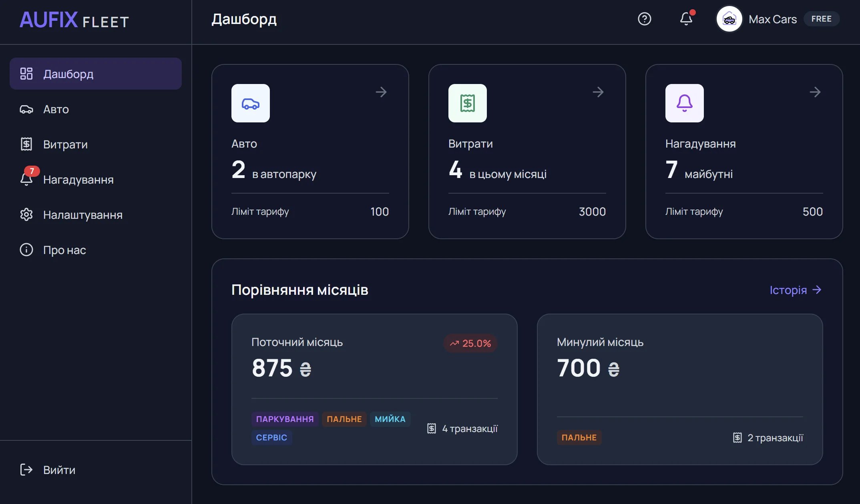
Task: Click the arrow on the Авто card
Action: 381,92
